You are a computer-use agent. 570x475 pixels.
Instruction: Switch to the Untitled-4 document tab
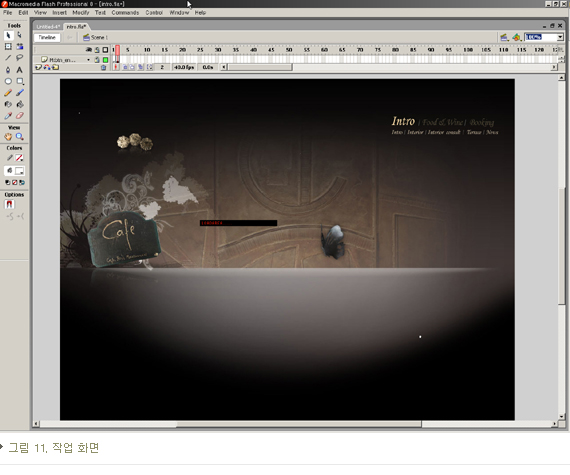coord(48,27)
